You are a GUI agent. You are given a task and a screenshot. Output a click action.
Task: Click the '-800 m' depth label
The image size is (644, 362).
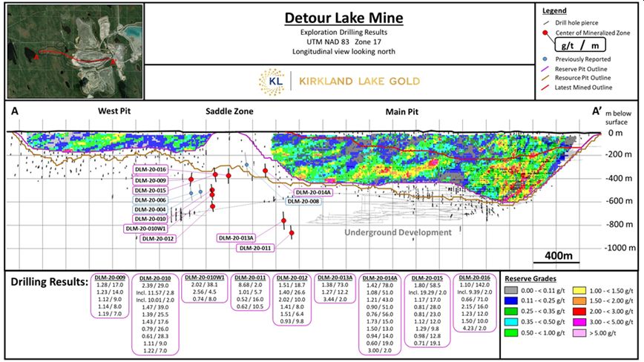(x=619, y=224)
